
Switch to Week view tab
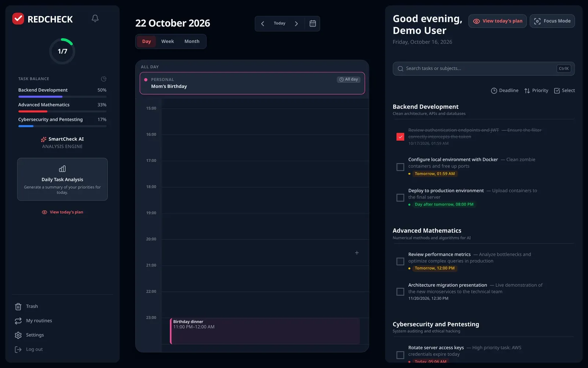168,42
